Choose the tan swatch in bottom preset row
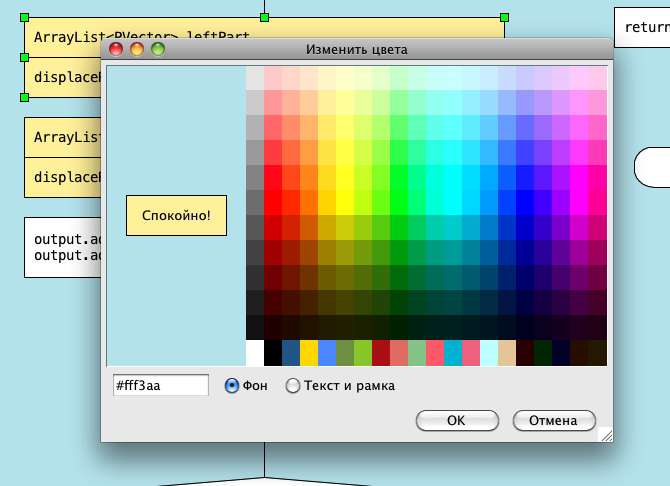This screenshot has height=486, width=670. [x=507, y=353]
